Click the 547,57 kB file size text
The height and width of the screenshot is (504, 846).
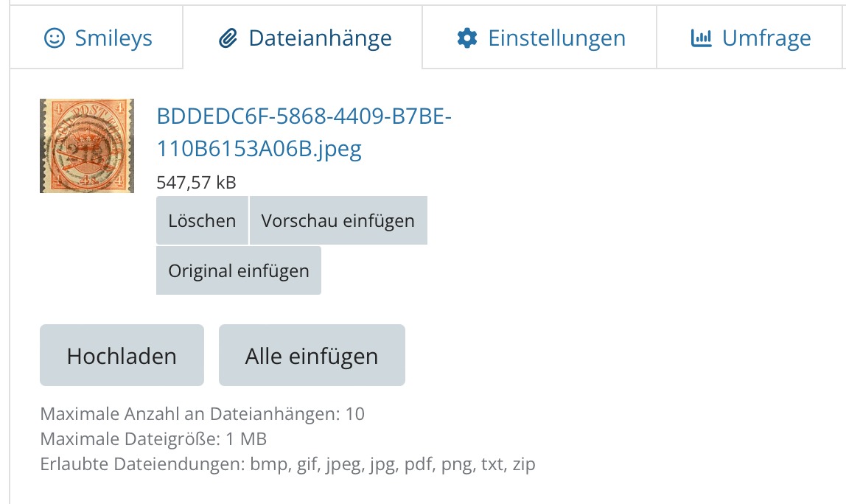pos(196,182)
